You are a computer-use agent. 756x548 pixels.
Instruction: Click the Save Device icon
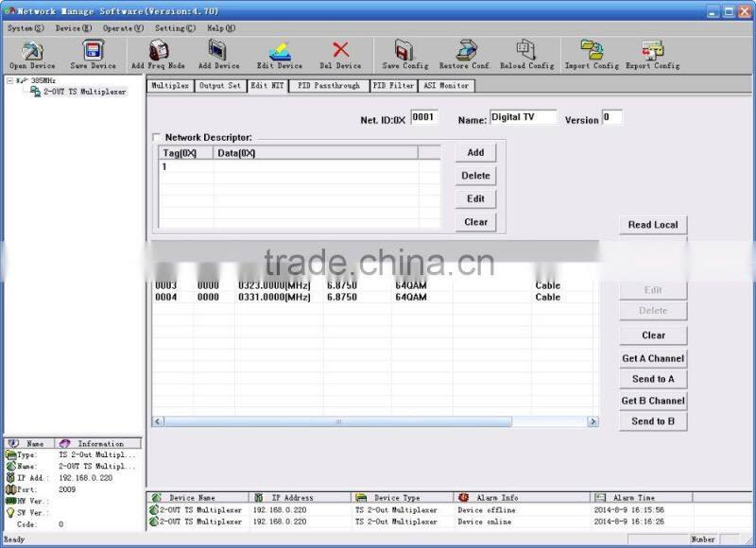(92, 54)
